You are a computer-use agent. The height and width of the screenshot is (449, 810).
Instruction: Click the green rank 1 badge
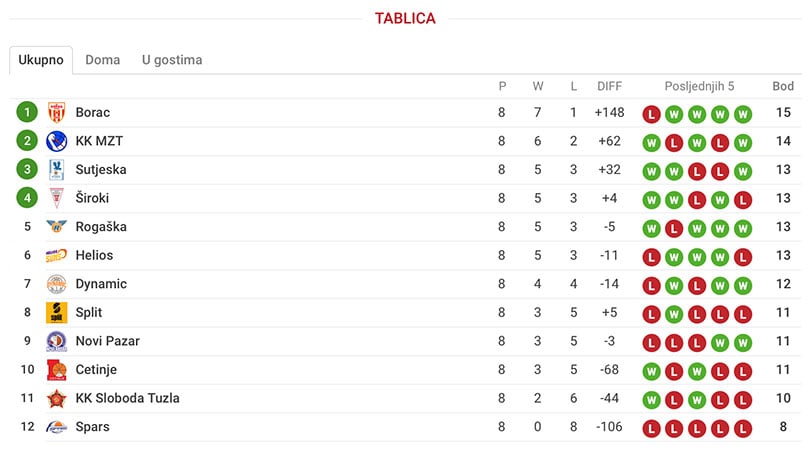tap(27, 112)
